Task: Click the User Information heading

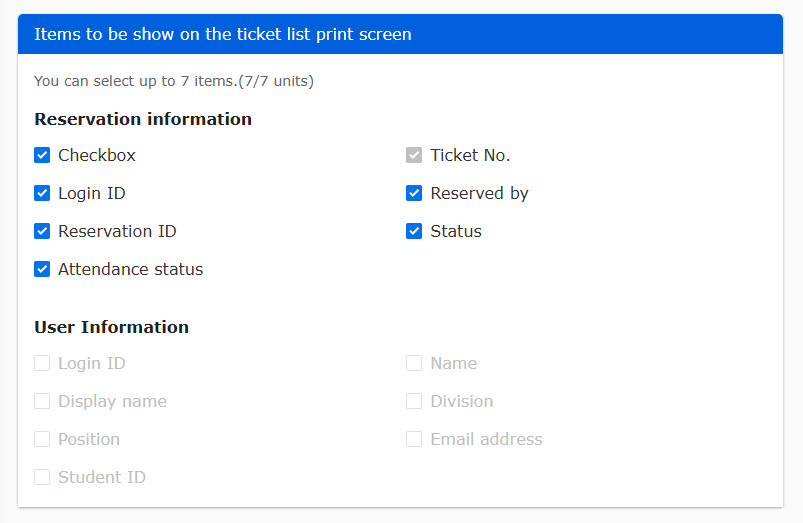Action: [x=112, y=327]
